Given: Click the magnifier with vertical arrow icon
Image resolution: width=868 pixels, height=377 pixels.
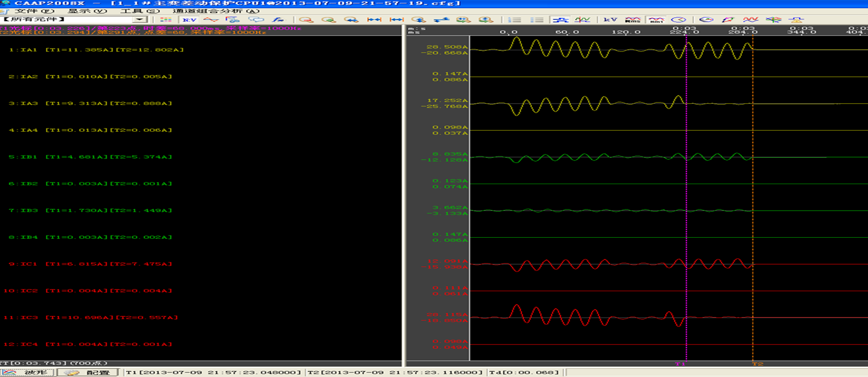Looking at the screenshot, I should click(419, 19).
